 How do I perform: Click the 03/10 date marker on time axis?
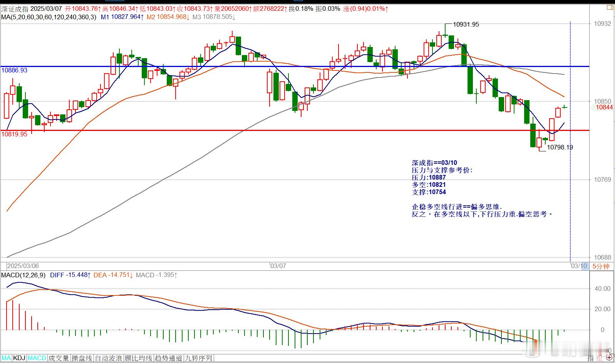tap(579, 266)
